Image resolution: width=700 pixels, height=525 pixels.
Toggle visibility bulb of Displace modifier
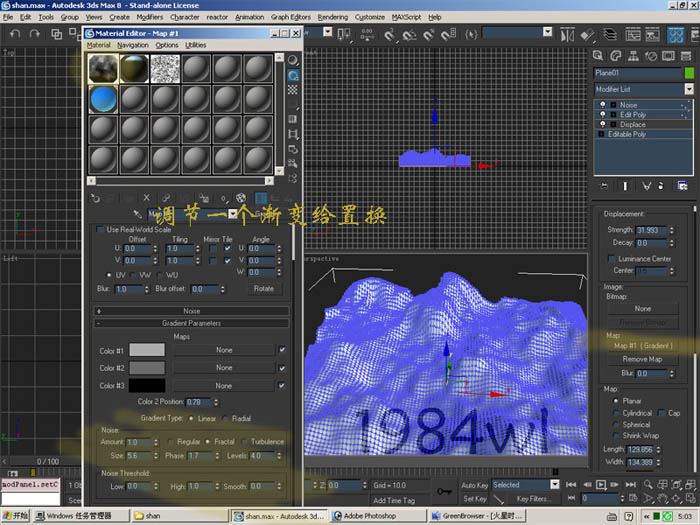click(x=603, y=125)
